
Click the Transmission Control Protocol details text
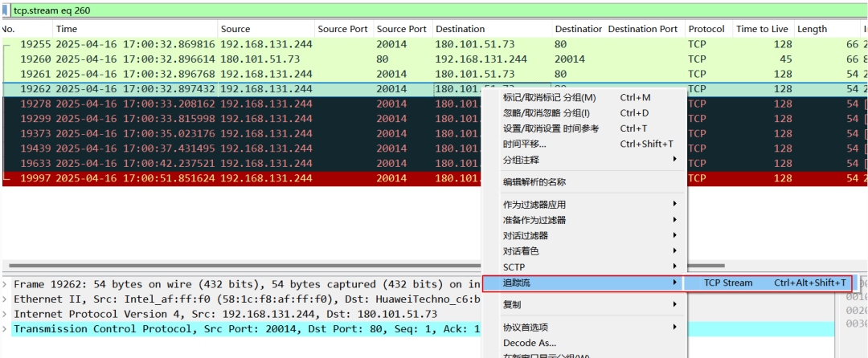pyautogui.click(x=247, y=329)
